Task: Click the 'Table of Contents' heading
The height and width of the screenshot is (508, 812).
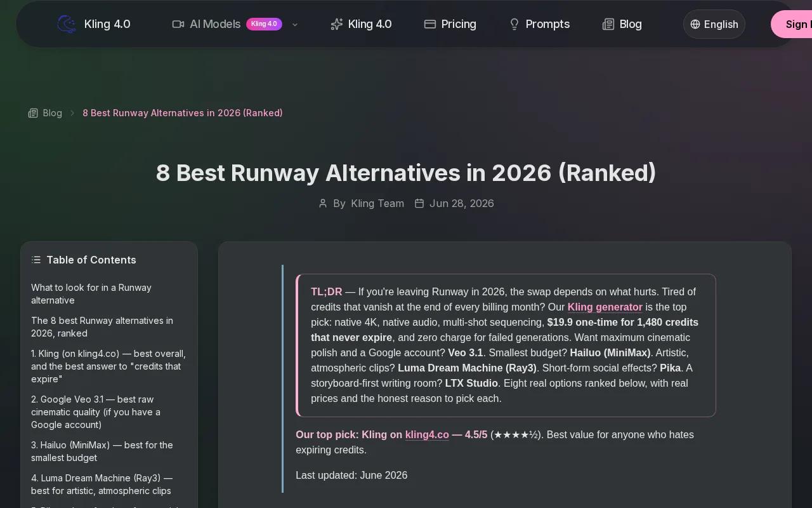Action: [x=91, y=260]
